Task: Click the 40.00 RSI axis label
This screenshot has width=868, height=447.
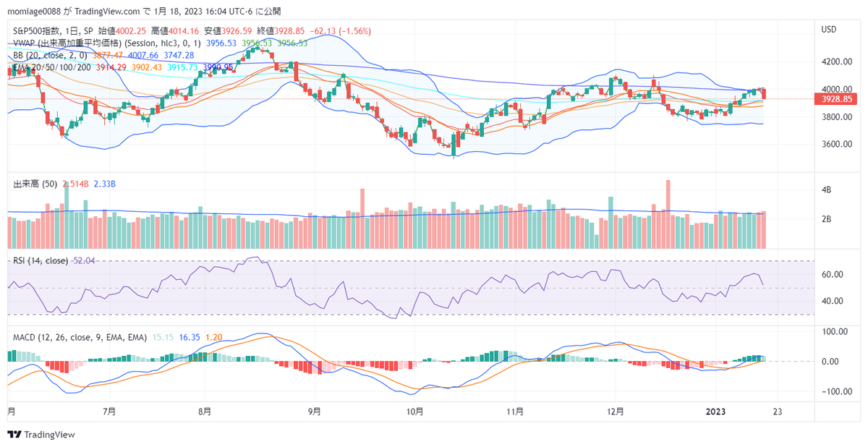Action: [832, 302]
